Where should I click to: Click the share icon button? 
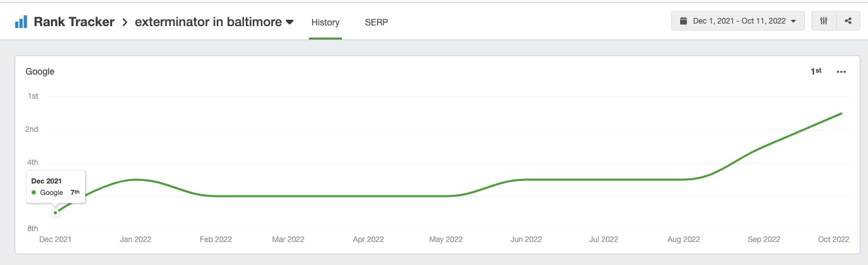click(848, 21)
